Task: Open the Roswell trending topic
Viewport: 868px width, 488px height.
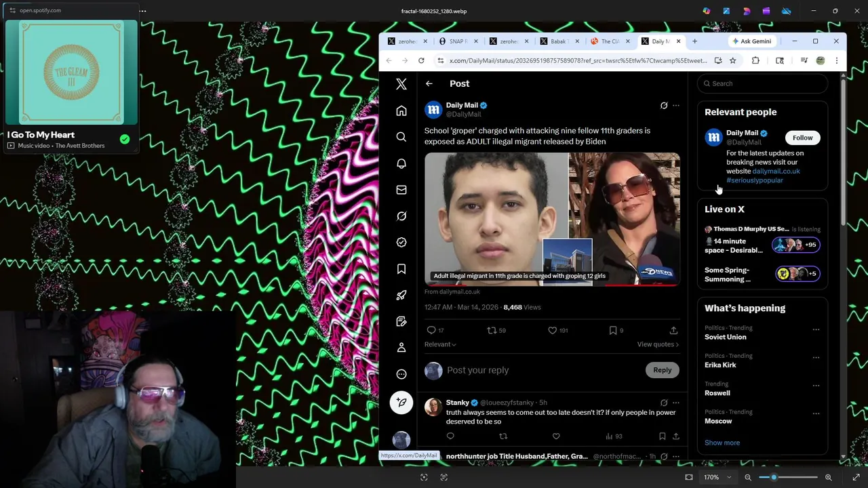Action: pyautogui.click(x=717, y=393)
